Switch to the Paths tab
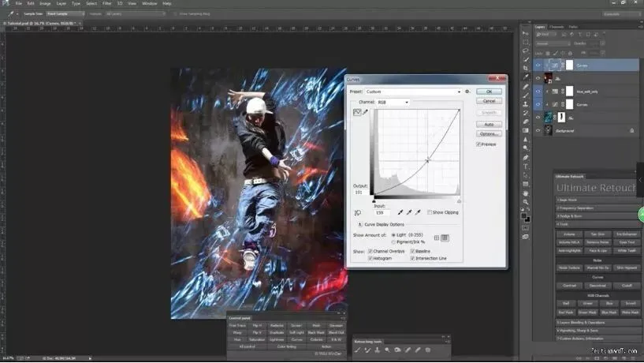The height and width of the screenshot is (363, 644). (x=573, y=27)
